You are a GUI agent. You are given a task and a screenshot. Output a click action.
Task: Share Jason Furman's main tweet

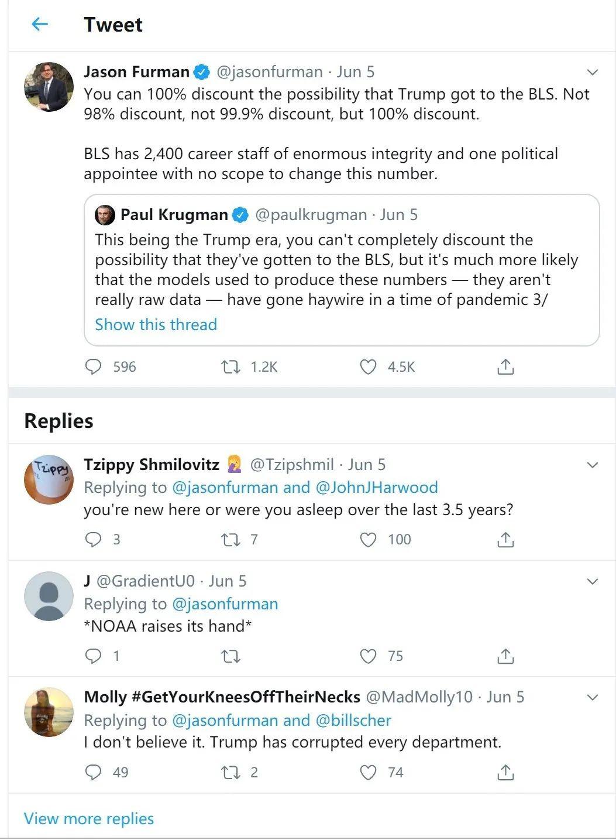pos(505,367)
